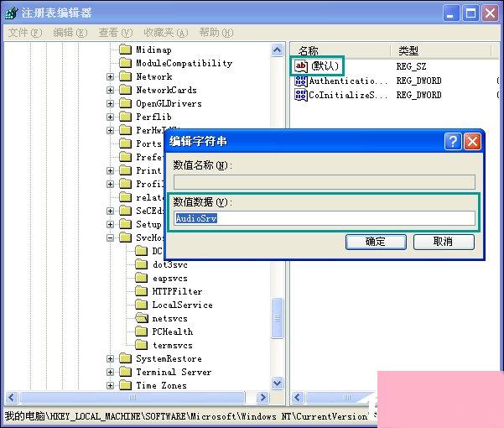The image size is (504, 428).
Task: Click the Terminal Server folder icon
Action: (125, 372)
